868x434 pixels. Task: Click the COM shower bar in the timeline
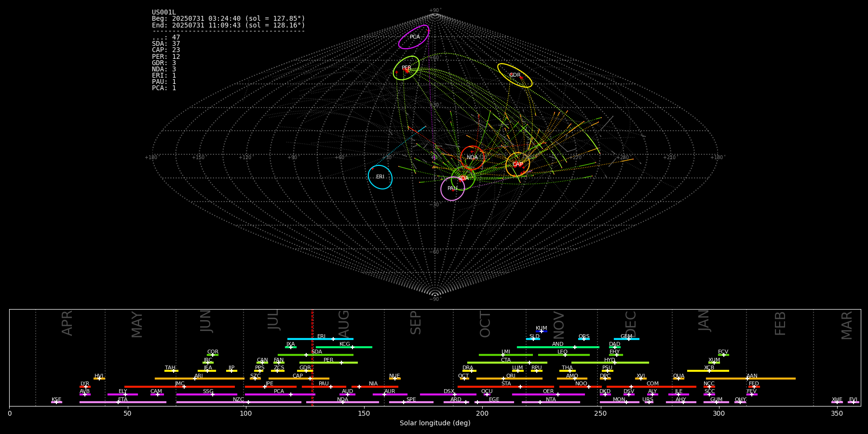coord(651,387)
